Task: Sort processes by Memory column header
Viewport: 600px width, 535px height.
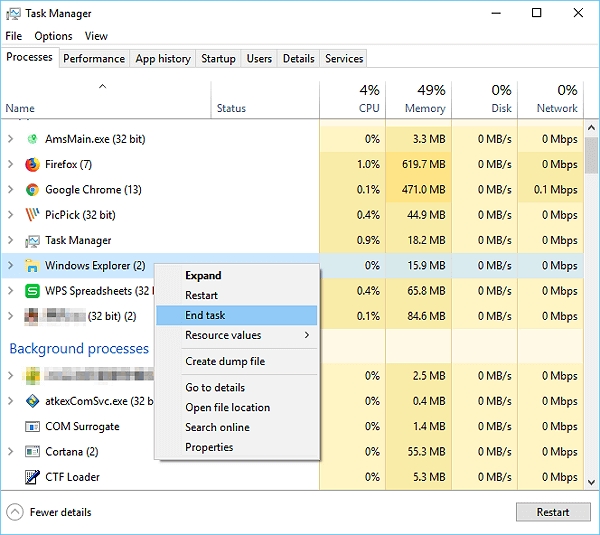Action: (424, 108)
